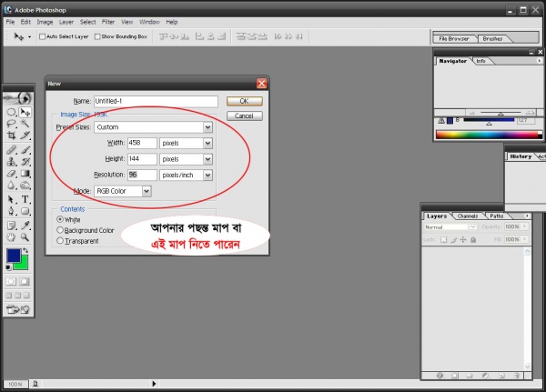Select the Brush tool
This screenshot has height=392, width=546.
click(x=25, y=150)
